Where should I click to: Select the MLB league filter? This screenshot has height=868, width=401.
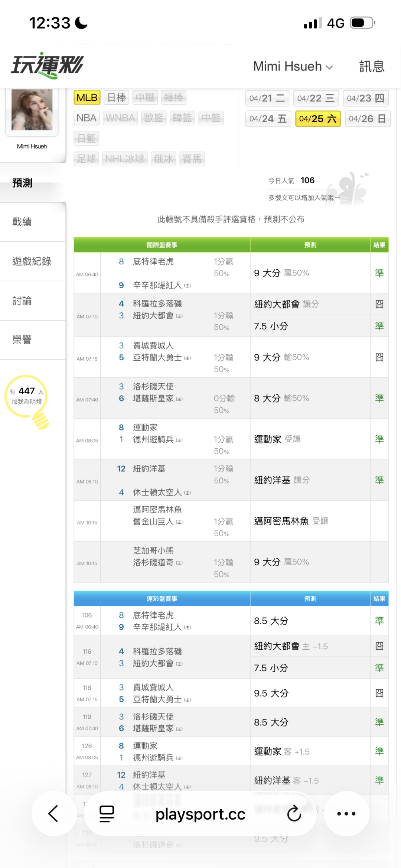pos(87,98)
